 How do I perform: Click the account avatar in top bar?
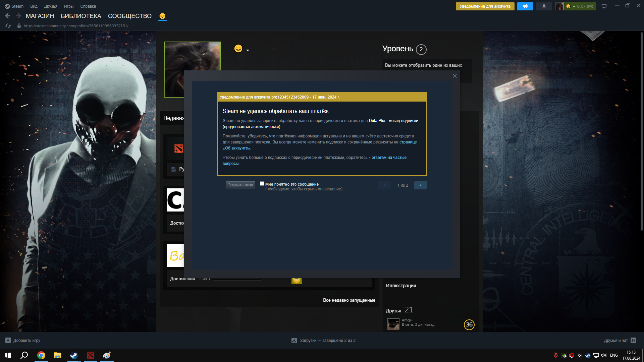pyautogui.click(x=559, y=6)
